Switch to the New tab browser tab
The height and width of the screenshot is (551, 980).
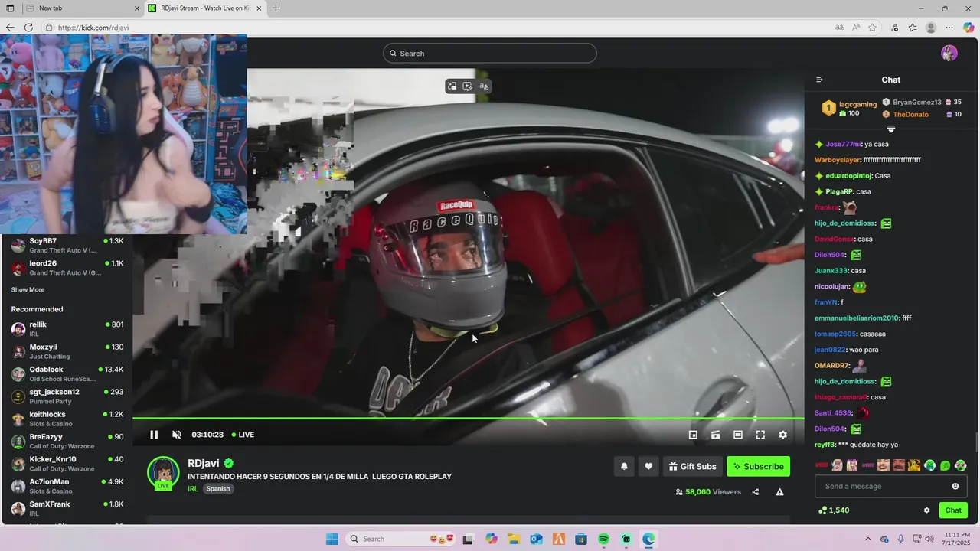click(83, 8)
